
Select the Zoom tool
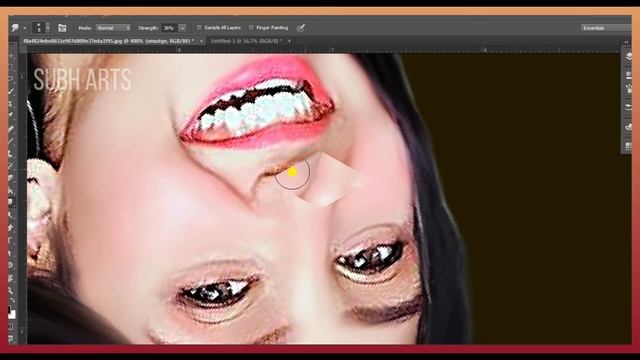[12, 291]
